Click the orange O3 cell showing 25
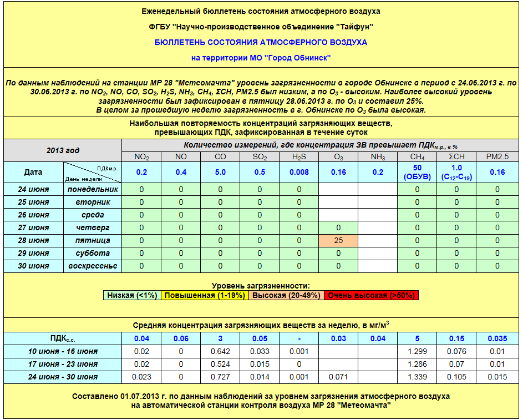This screenshot has height=420, width=523. pyautogui.click(x=338, y=241)
